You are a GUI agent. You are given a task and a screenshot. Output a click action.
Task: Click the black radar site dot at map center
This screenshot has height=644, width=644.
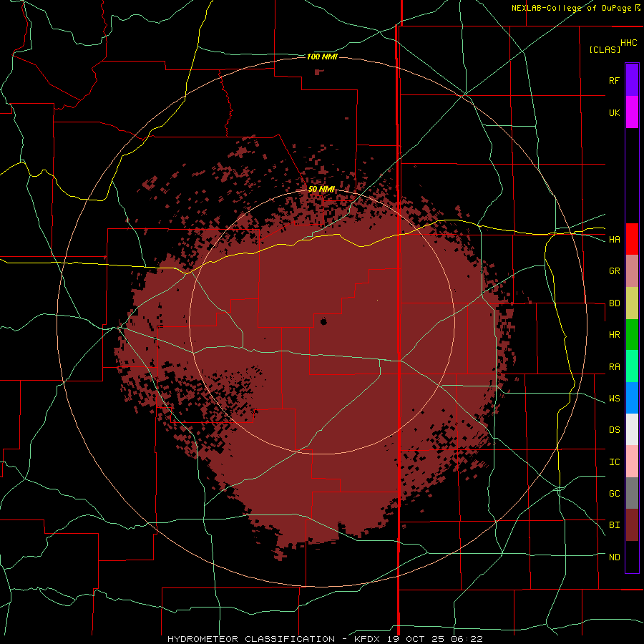click(323, 321)
